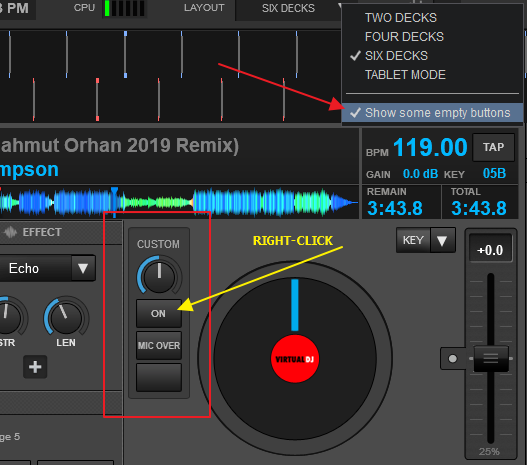
Task: Click the GAIN value 0.0 dB
Action: (420, 174)
